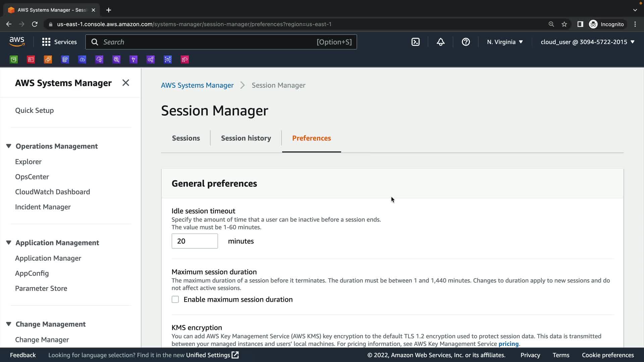The image size is (644, 362).
Task: Open the red IAM favorite shortcut
Action: point(31,60)
